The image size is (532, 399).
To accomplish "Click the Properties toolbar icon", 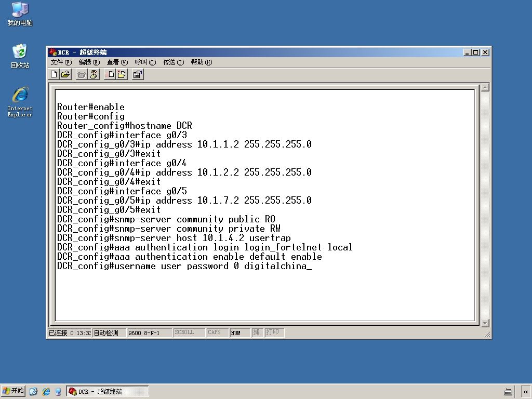I will [137, 74].
